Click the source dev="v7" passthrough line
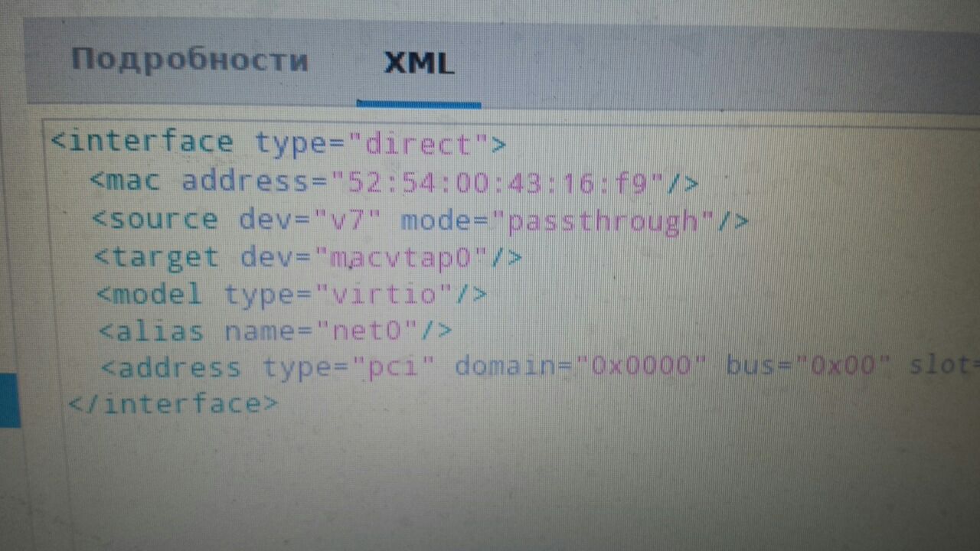 (x=420, y=220)
